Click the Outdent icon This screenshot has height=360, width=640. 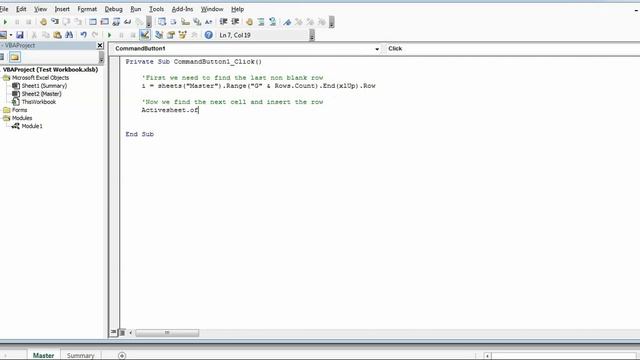tap(235, 22)
